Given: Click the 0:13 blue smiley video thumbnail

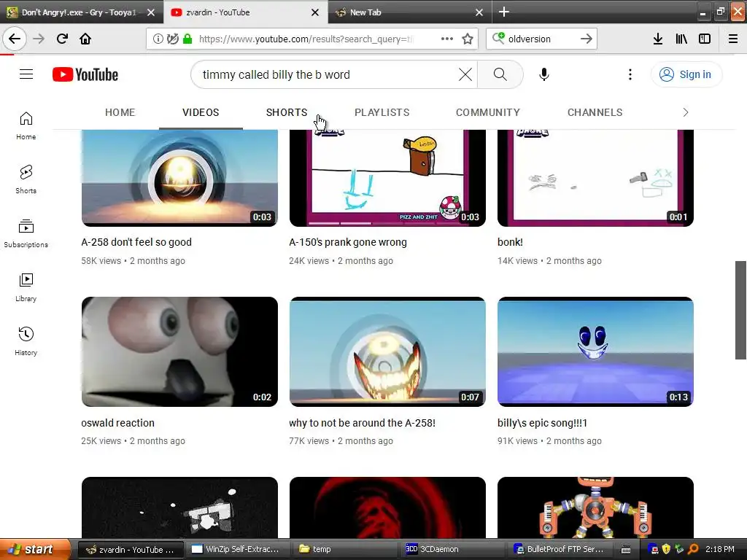Looking at the screenshot, I should [595, 351].
